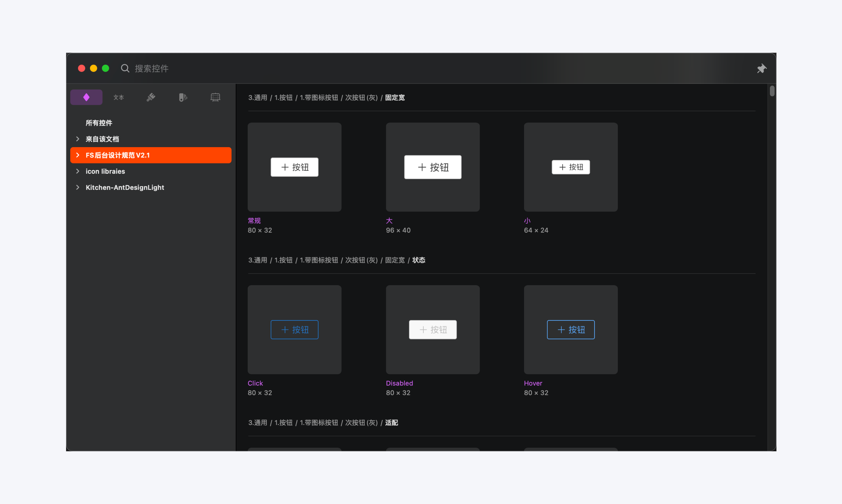Expand the FS后台设计规范 V2.1 chevron

pyautogui.click(x=78, y=155)
